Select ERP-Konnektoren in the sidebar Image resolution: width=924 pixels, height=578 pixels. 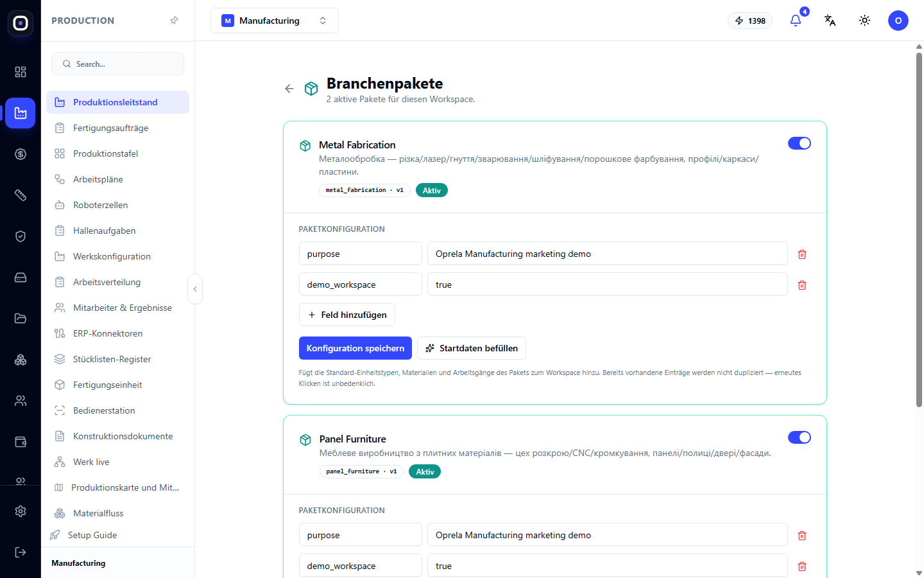[x=117, y=333]
